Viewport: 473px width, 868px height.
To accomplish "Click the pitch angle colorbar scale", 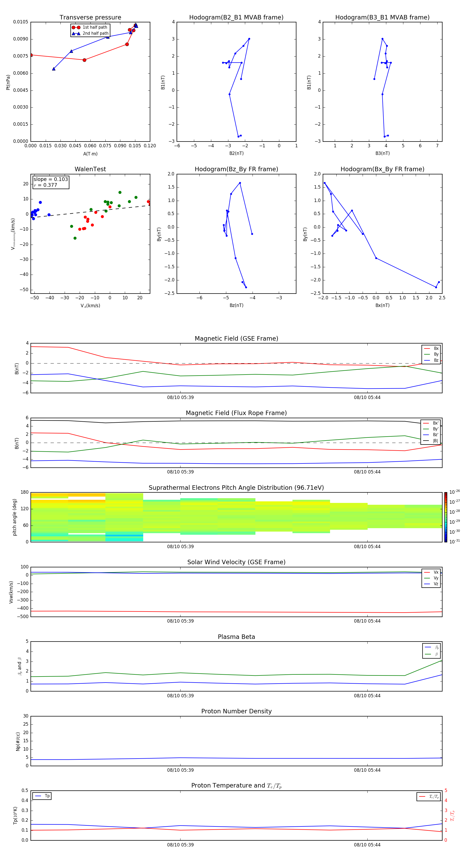I will 445,517.
